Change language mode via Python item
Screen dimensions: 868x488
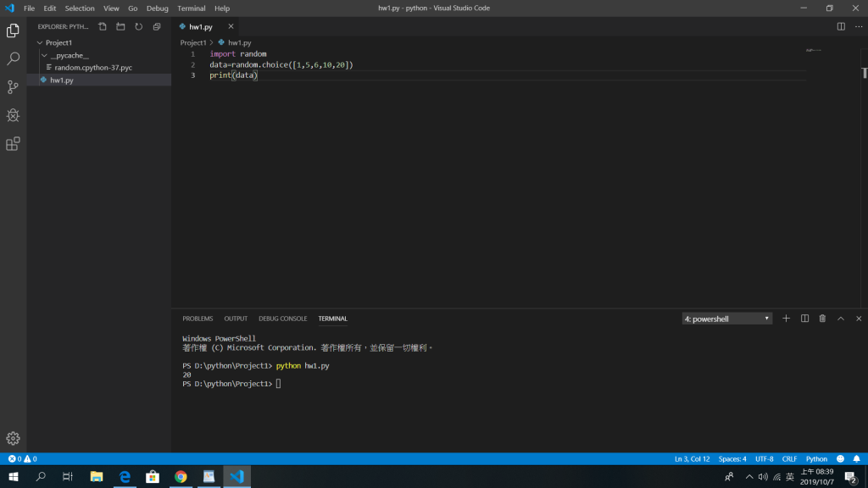pyautogui.click(x=816, y=458)
